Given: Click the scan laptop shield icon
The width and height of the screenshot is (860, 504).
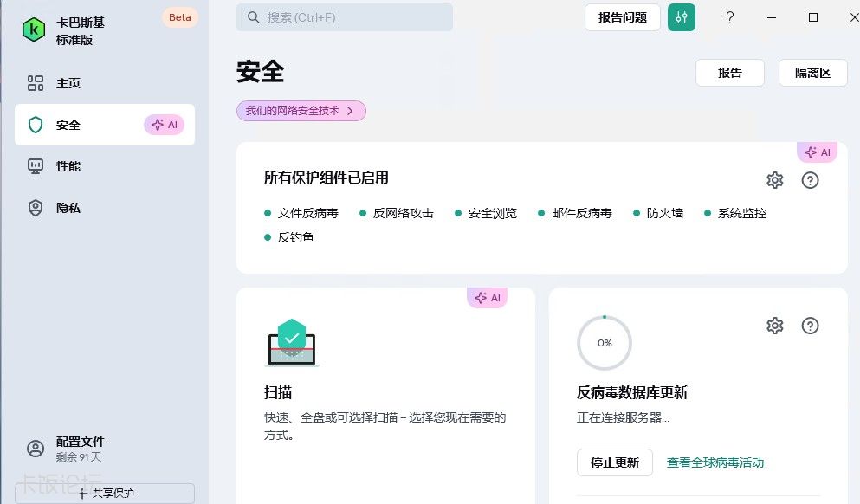Looking at the screenshot, I should point(292,342).
